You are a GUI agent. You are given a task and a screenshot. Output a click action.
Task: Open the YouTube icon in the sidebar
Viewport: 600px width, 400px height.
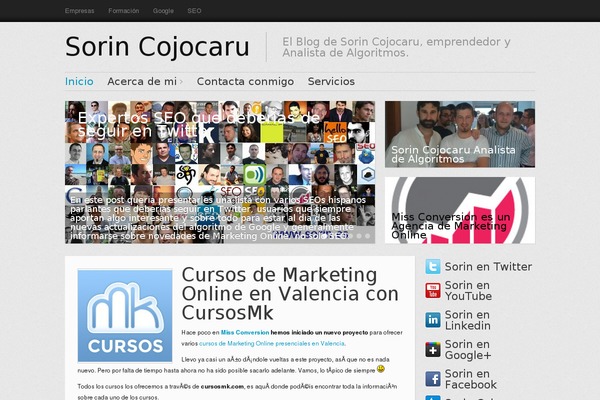click(433, 291)
